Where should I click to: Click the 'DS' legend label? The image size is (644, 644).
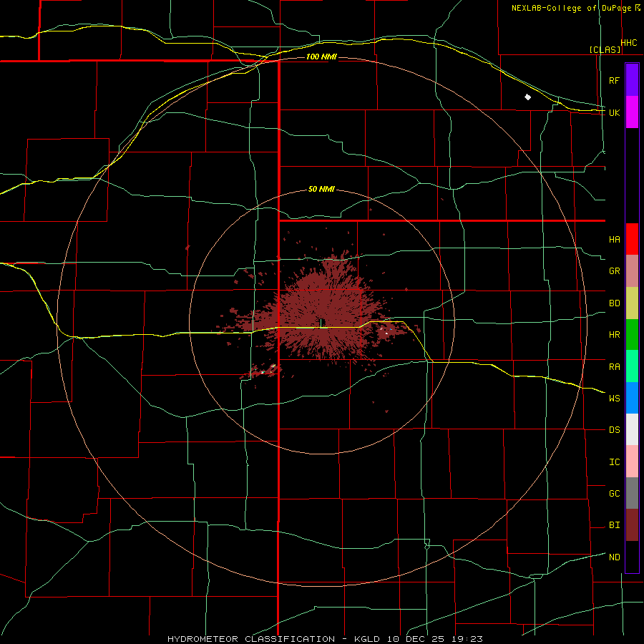tap(615, 429)
